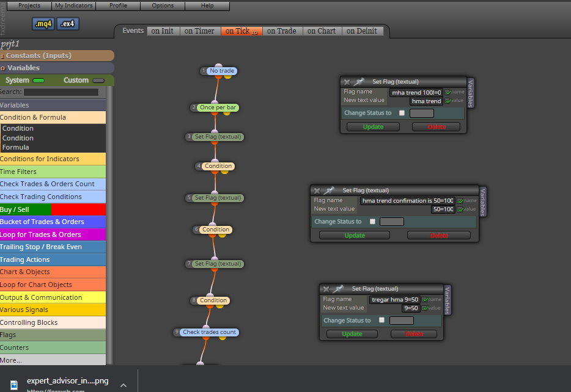Expand Check Trades & Orders Count category

53,184
